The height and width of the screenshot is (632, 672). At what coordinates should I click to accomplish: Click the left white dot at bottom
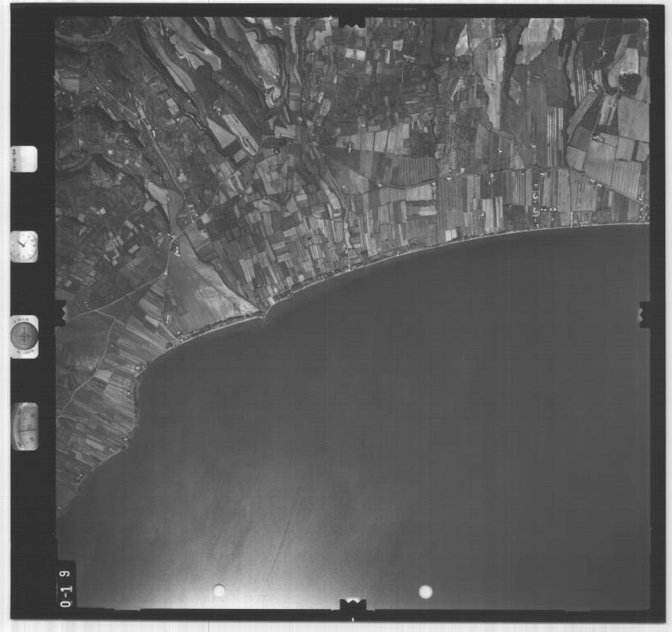219,590
